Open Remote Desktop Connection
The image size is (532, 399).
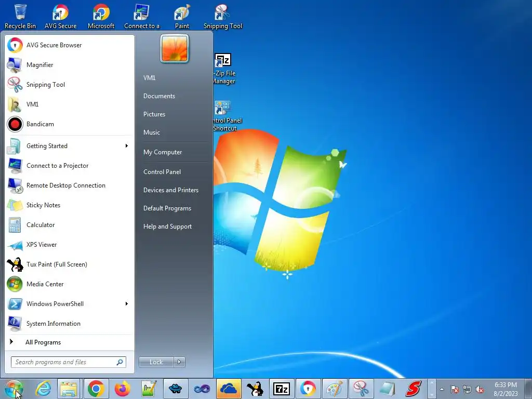(70, 185)
